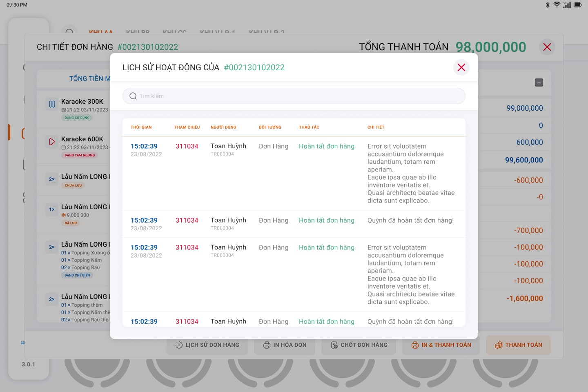Click the Bluetooth status icon
This screenshot has width=588, height=392.
[548, 5]
